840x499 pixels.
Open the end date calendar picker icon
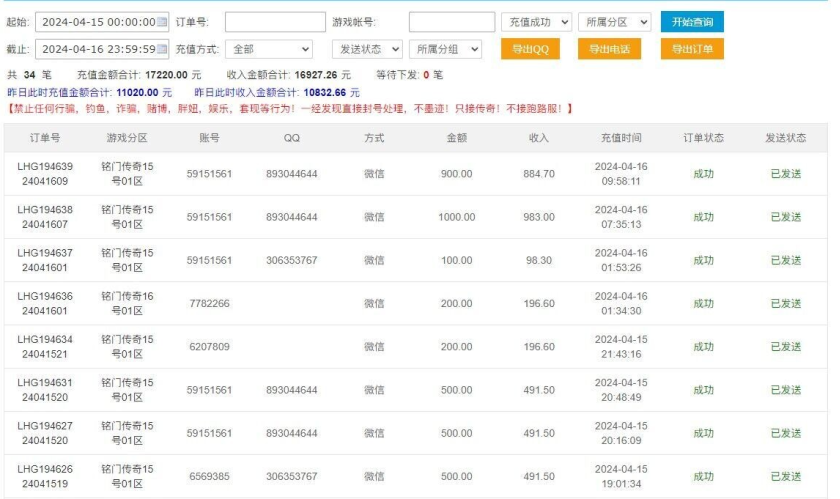(x=162, y=49)
